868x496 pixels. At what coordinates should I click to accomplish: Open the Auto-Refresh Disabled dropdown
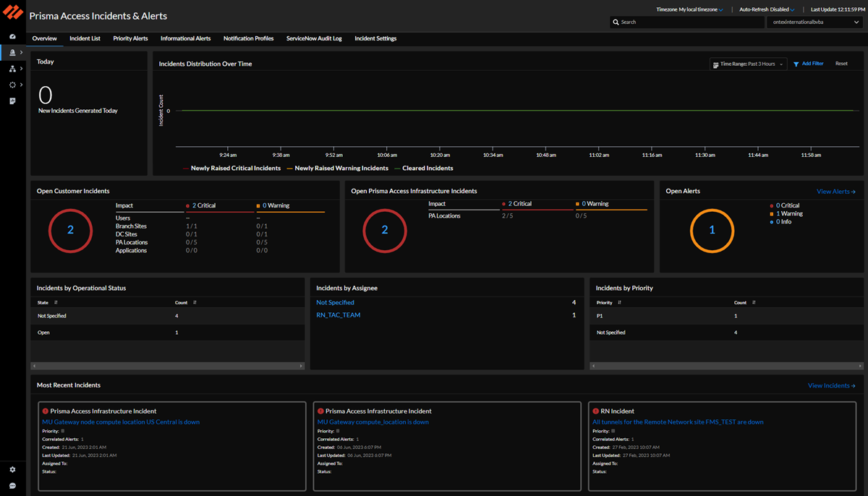[x=767, y=10]
